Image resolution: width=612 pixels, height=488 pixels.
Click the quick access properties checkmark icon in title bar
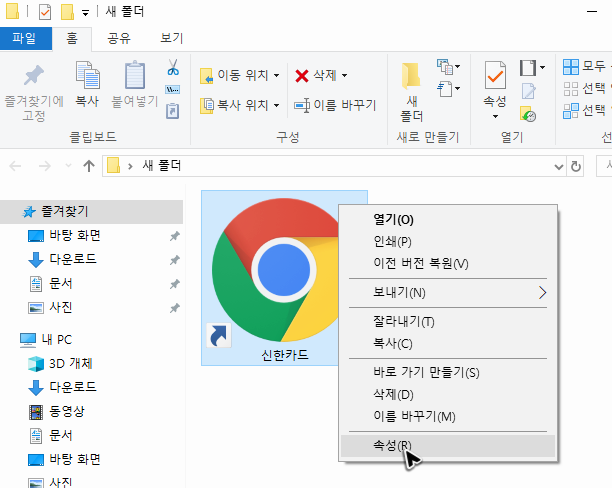[45, 12]
